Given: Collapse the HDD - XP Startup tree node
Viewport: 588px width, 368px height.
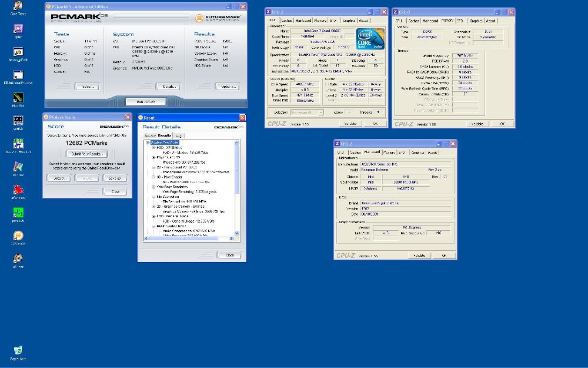Looking at the screenshot, I should tap(153, 148).
